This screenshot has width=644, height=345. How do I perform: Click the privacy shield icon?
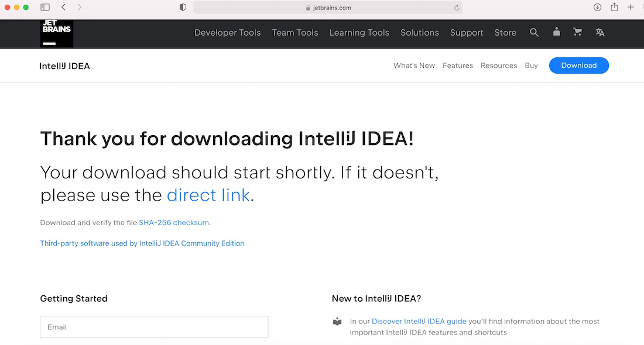coord(183,8)
